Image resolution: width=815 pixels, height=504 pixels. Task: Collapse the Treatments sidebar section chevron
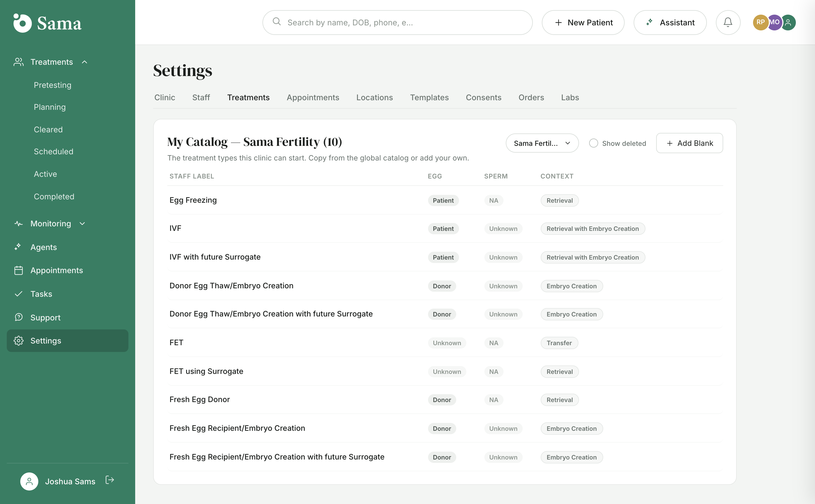pyautogui.click(x=85, y=62)
